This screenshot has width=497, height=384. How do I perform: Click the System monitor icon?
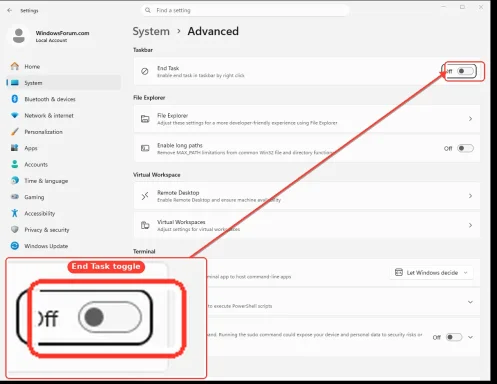(x=15, y=83)
